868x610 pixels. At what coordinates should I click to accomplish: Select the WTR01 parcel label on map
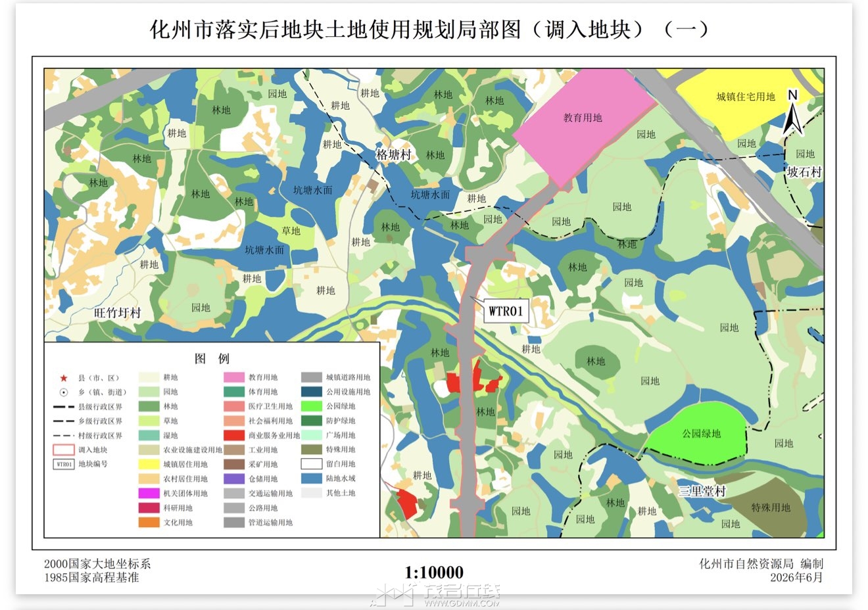(506, 310)
